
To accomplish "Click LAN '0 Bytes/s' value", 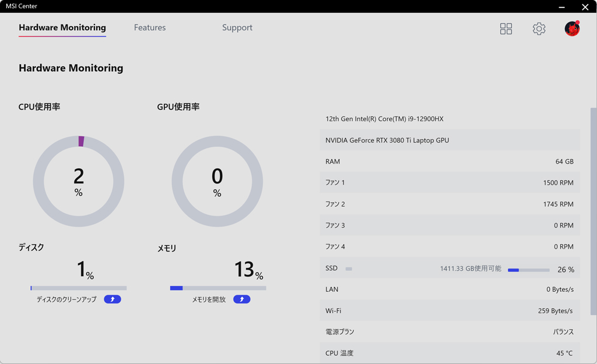I will point(560,289).
